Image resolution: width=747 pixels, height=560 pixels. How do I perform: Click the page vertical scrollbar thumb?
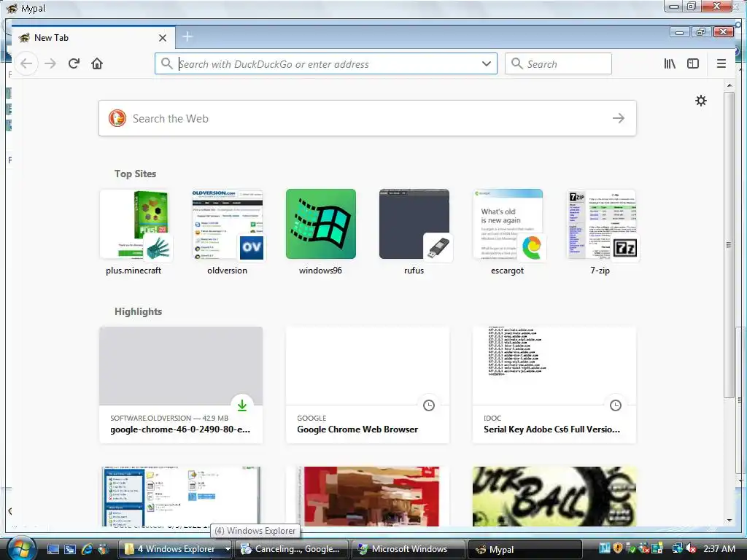tap(729, 245)
